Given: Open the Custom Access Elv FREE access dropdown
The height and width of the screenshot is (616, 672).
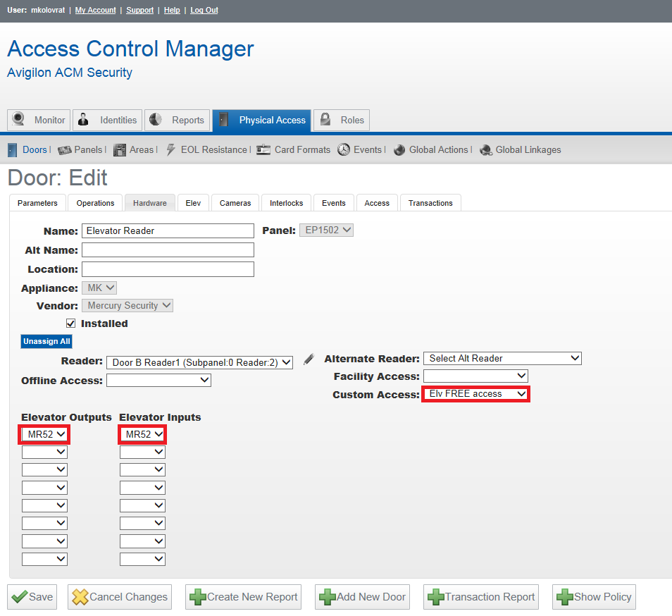Looking at the screenshot, I should (475, 393).
